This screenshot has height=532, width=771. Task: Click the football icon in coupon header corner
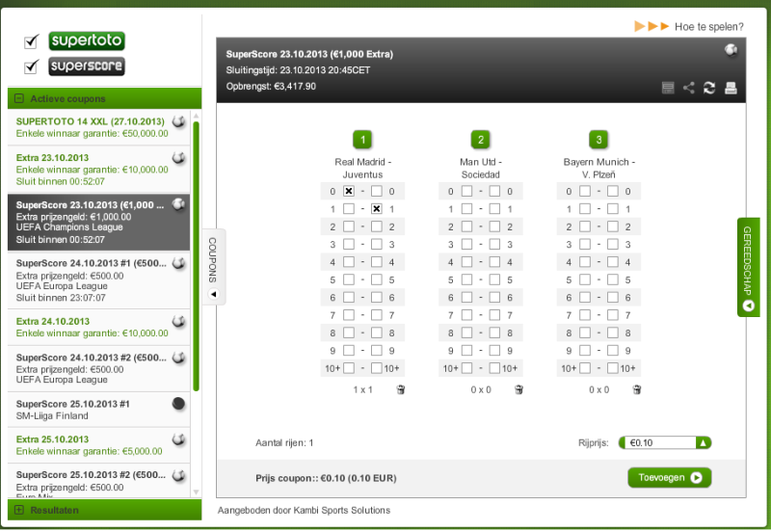[731, 50]
